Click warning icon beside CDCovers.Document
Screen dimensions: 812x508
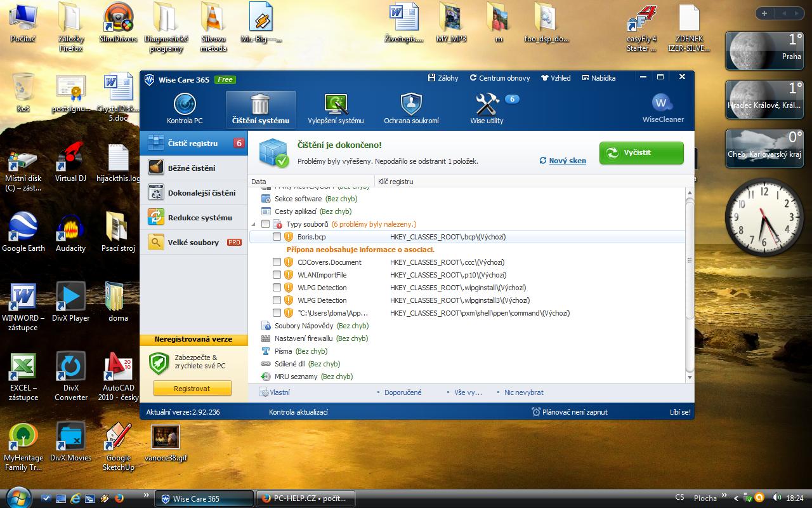(x=289, y=262)
